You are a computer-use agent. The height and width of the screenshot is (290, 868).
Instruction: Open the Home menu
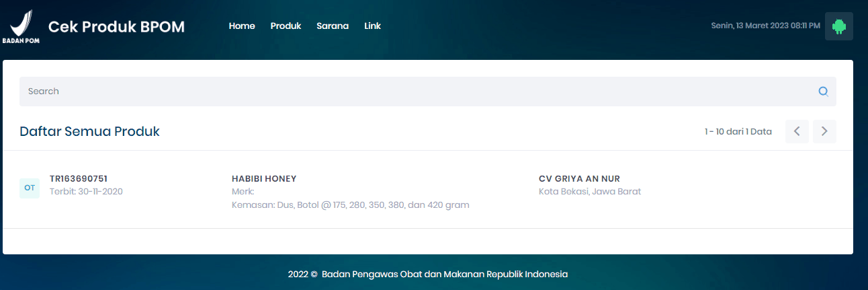pos(242,26)
